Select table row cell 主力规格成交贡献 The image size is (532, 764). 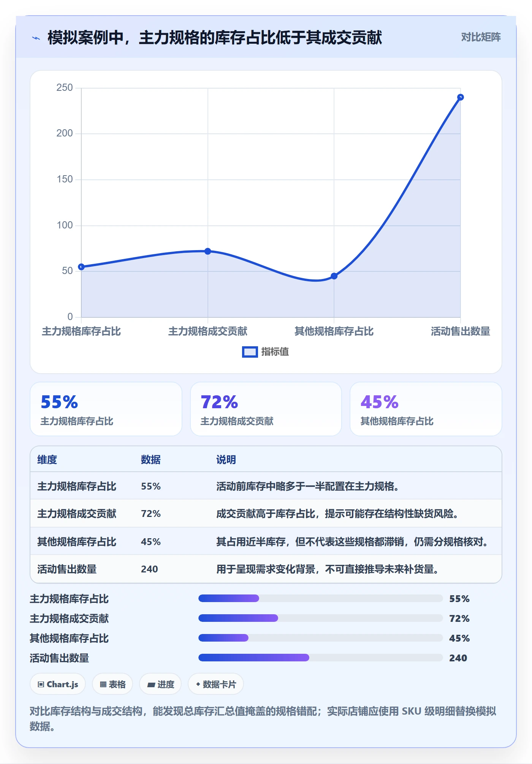click(77, 514)
